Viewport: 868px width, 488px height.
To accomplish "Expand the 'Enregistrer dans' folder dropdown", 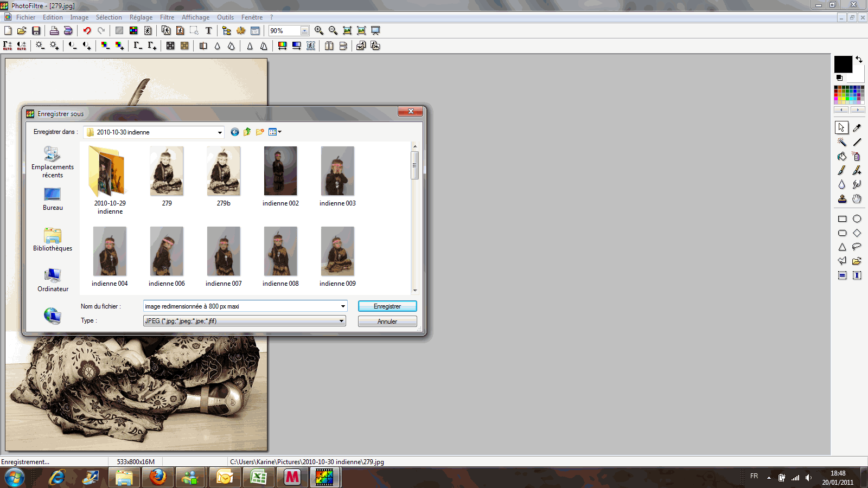I will [219, 132].
